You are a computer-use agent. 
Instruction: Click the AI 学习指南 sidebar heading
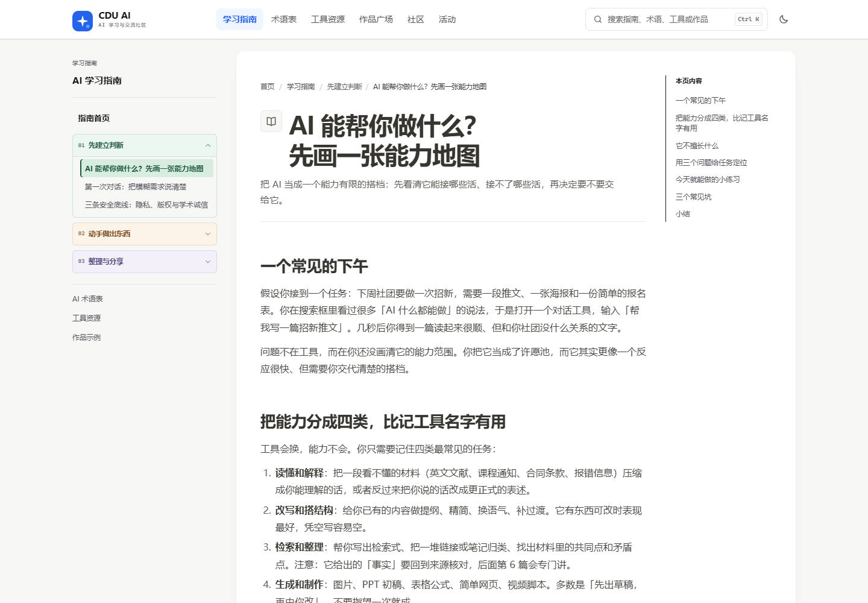(97, 81)
